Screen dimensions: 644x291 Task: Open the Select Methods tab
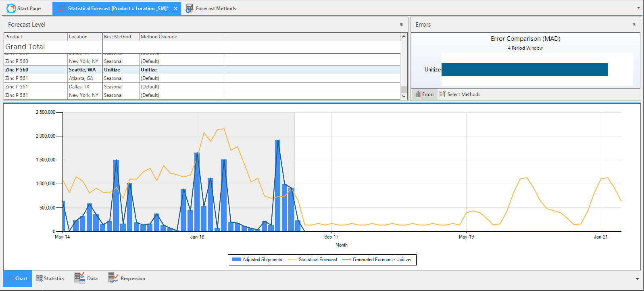[460, 94]
